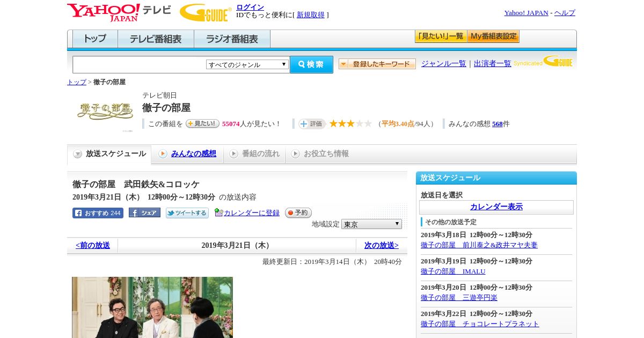Viewport: 644px width, 338px height.
Task: Click カレンダー表示 in schedule panel
Action: 496,207
